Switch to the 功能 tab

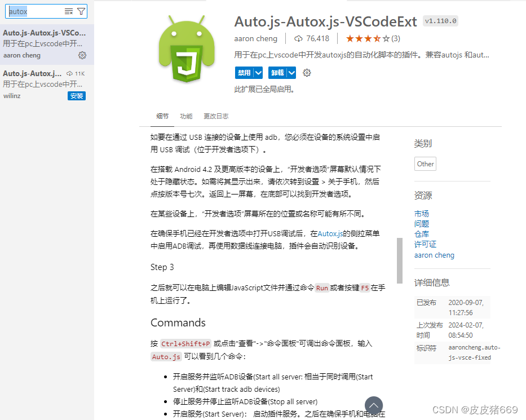pyautogui.click(x=186, y=116)
